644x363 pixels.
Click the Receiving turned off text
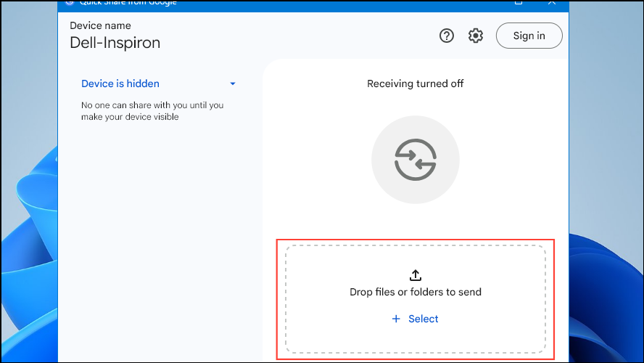click(x=416, y=83)
